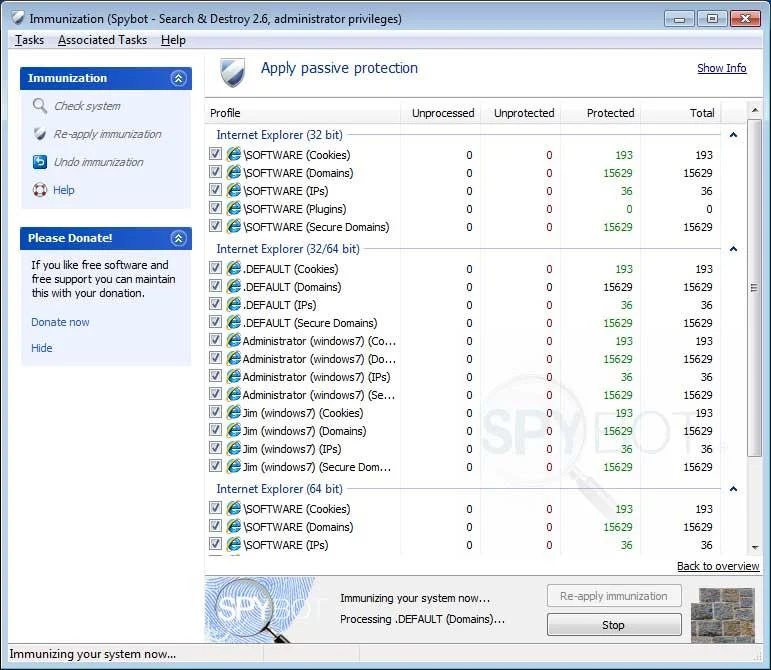Screen dimensions: 771x670
Task: Click the shield icon beside Apply passive protection
Action: point(233,73)
